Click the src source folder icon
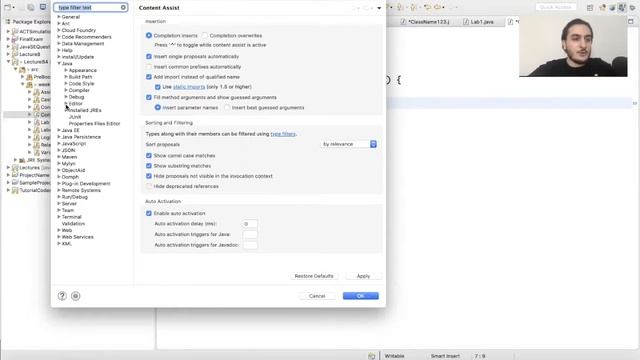This screenshot has width=640, height=360. pyautogui.click(x=22, y=69)
